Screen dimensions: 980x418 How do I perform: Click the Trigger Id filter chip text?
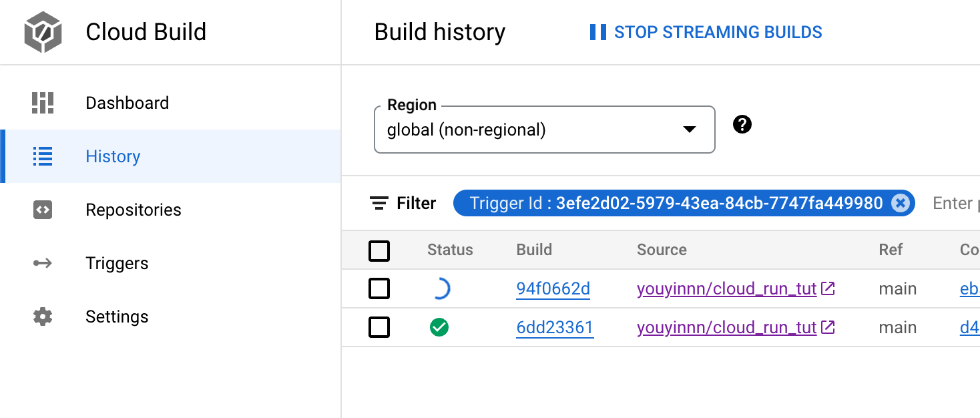pyautogui.click(x=676, y=203)
